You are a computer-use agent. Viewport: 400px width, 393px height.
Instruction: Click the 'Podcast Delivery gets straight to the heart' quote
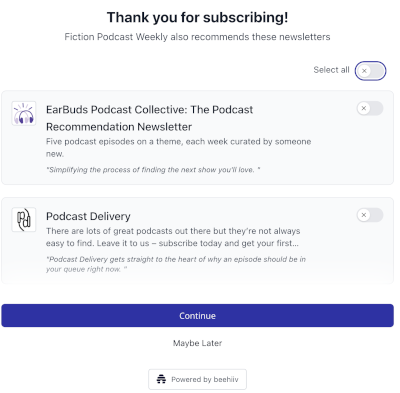pyautogui.click(x=176, y=264)
